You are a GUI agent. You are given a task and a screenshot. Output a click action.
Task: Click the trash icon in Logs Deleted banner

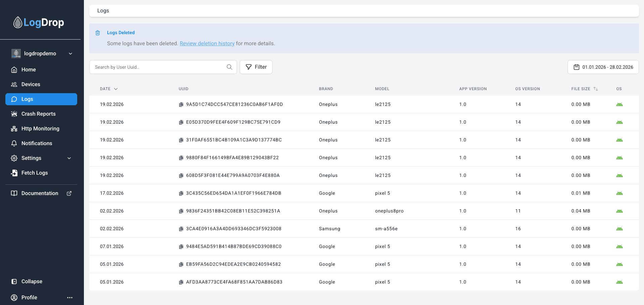(98, 33)
